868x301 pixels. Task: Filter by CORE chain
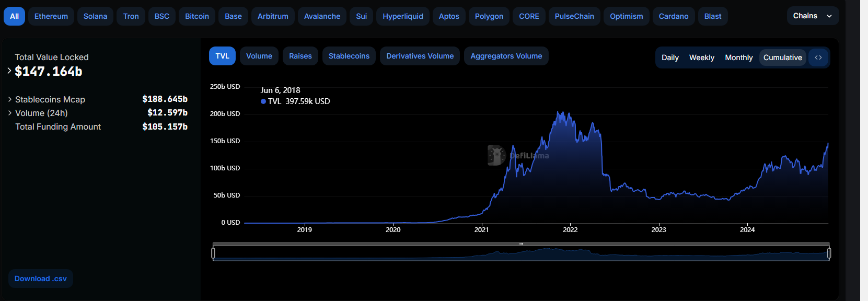point(529,16)
